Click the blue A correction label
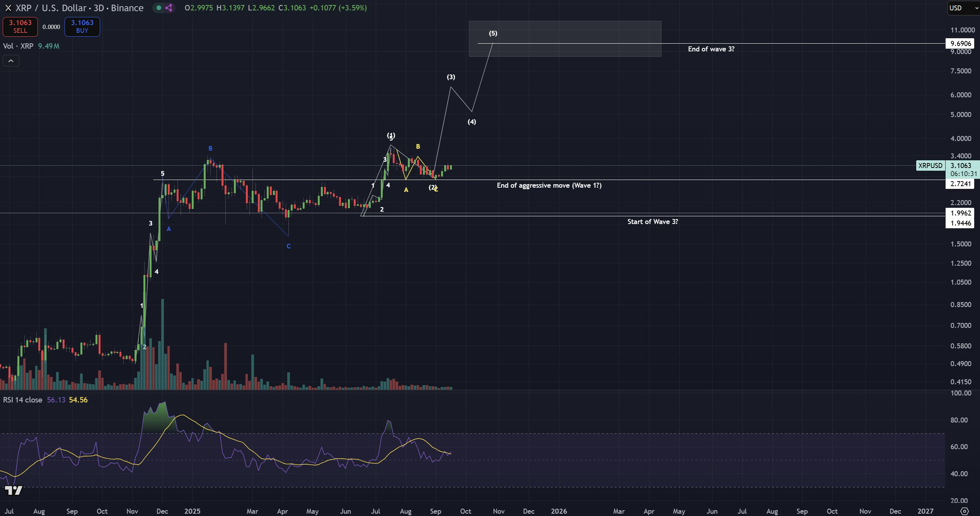Viewport: 980px width, 516px height. (x=169, y=229)
